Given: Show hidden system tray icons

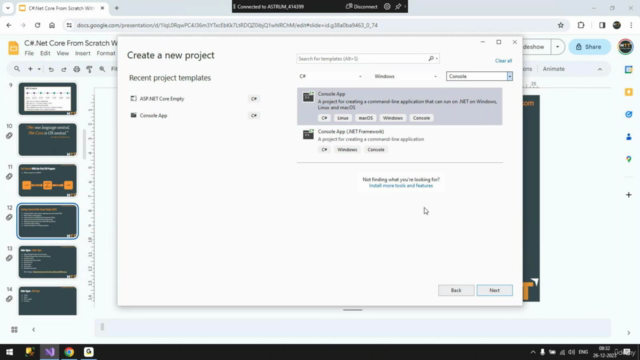Looking at the screenshot, I should (533, 352).
